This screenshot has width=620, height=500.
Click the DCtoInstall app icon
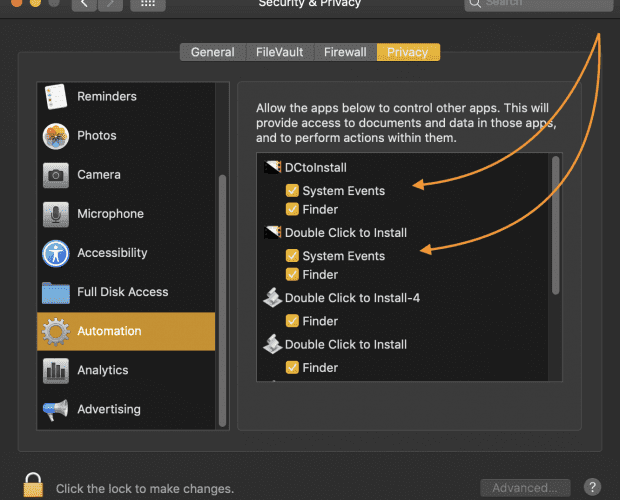click(273, 167)
